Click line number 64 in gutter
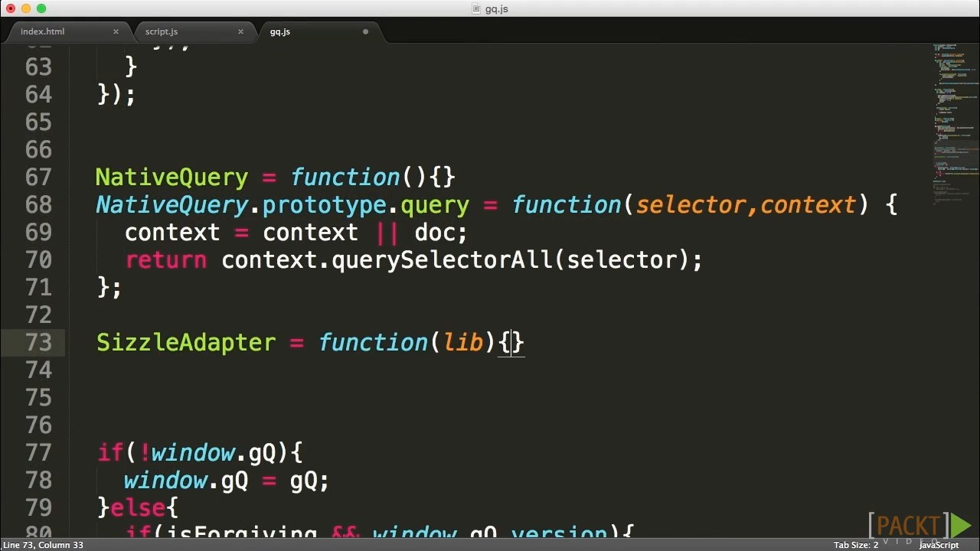 pos(38,94)
